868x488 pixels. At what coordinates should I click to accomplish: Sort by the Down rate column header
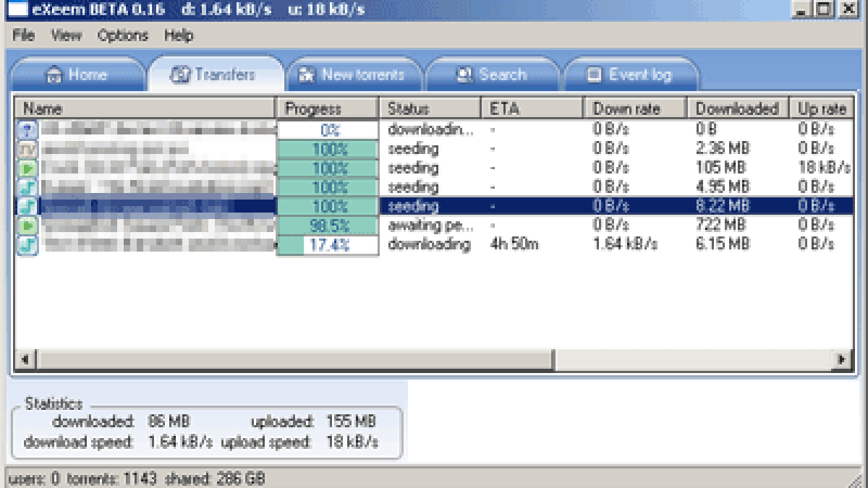point(635,108)
